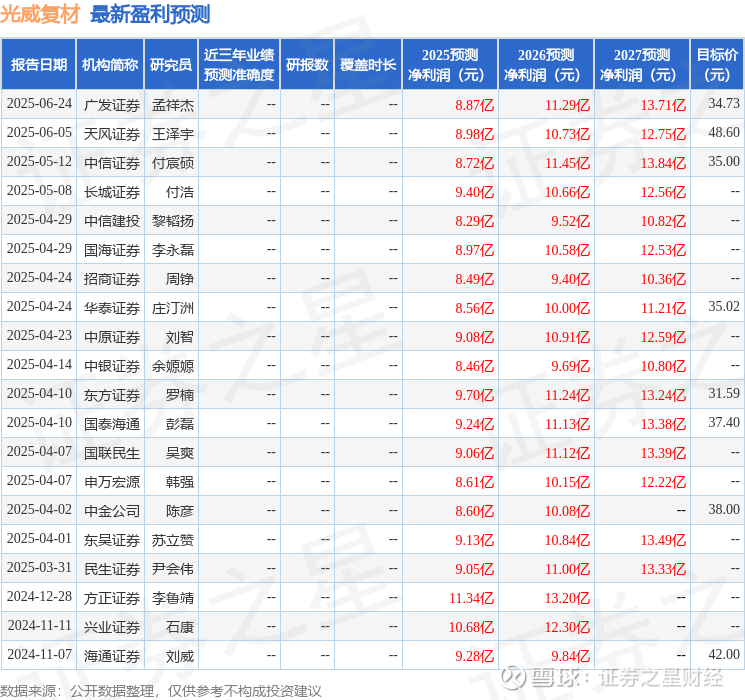Select the 东吴证券 institution cell
Image resolution: width=745 pixels, height=700 pixels.
click(x=112, y=539)
